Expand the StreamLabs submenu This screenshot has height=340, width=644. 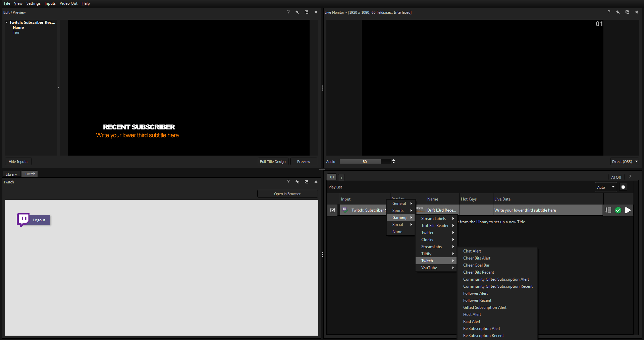point(436,247)
